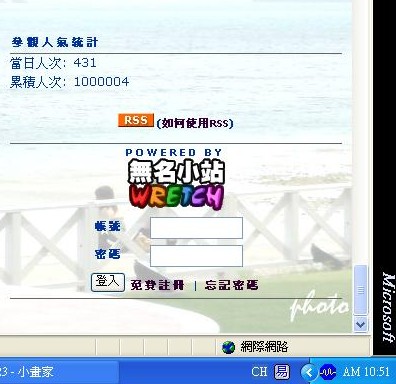Viewport: 396px width, 384px height.
Task: Expand hidden tray icons with the arrow
Action: click(308, 372)
